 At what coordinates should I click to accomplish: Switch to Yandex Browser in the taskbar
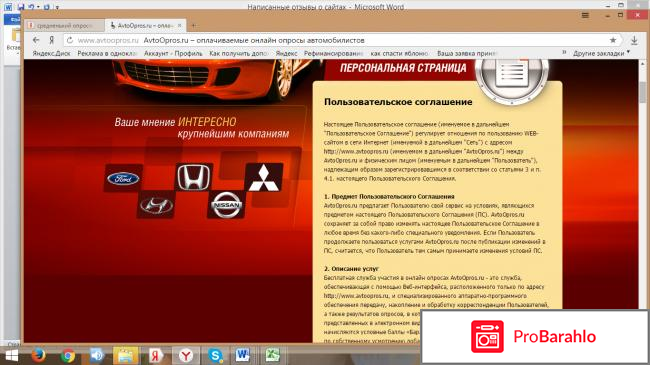186,355
